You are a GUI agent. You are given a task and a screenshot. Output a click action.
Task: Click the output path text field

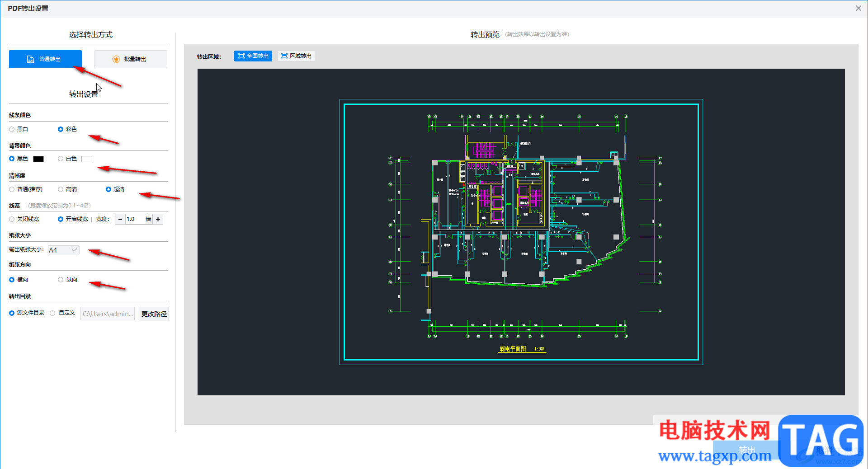(x=108, y=314)
